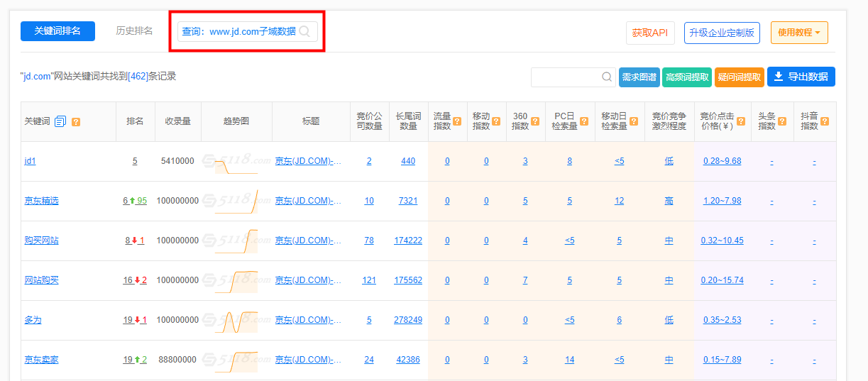Image resolution: width=868 pixels, height=381 pixels.
Task: Click the 疑问词提取 button
Action: coord(740,77)
